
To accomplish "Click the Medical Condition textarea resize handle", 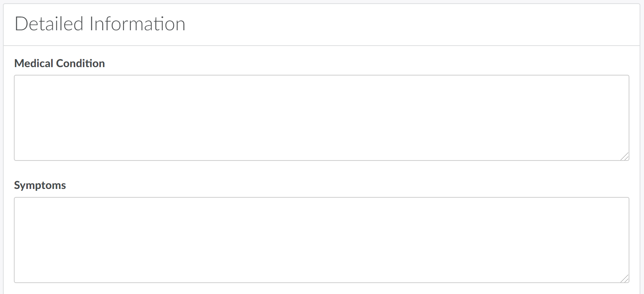I will coord(625,156).
